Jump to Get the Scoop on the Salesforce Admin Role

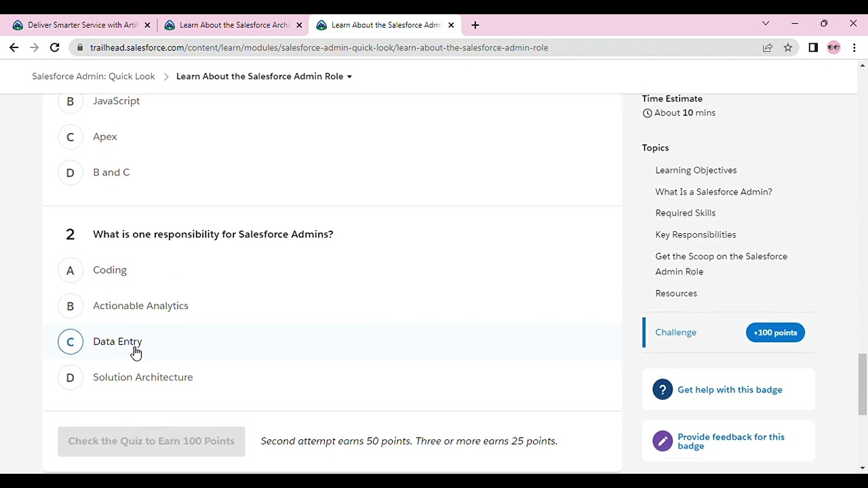pos(721,264)
